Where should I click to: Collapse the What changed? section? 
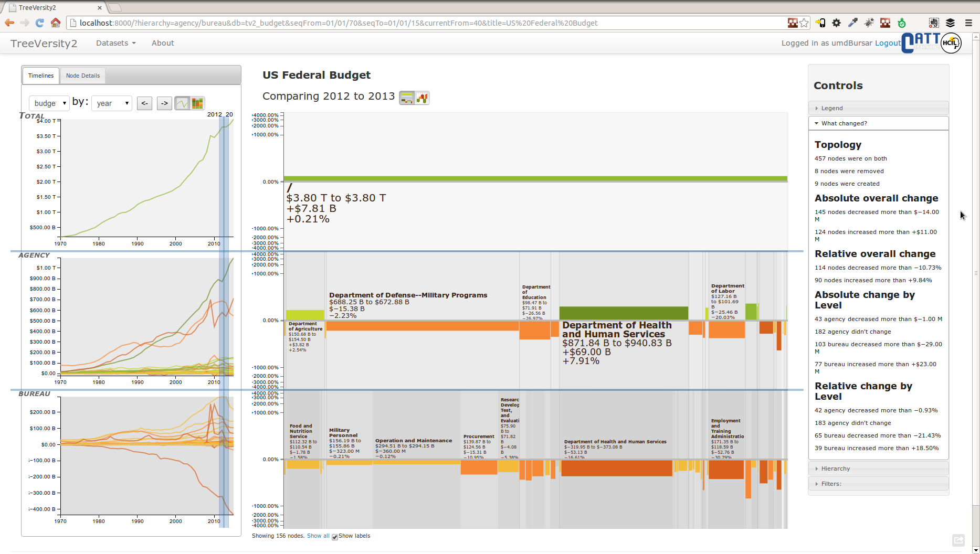pyautogui.click(x=844, y=123)
